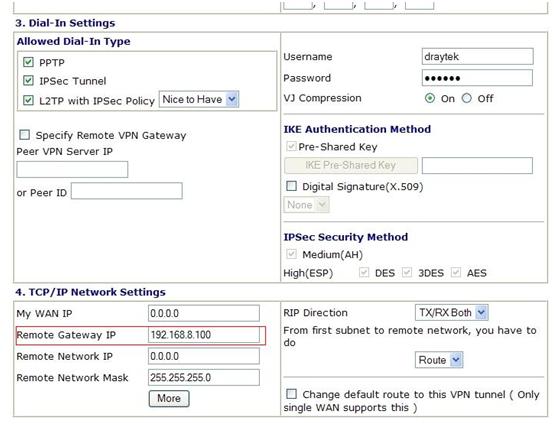Open the RIP Direction TX/RX Both dropdown

[451, 313]
